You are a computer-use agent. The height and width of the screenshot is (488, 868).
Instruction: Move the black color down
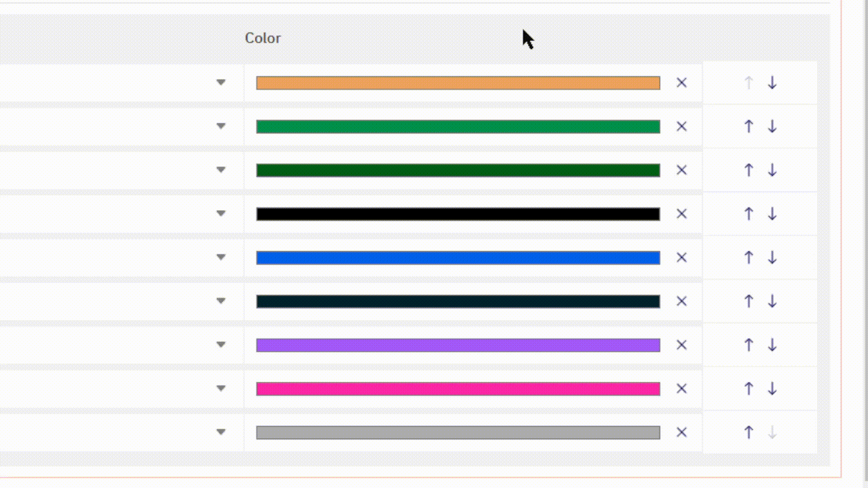click(772, 214)
